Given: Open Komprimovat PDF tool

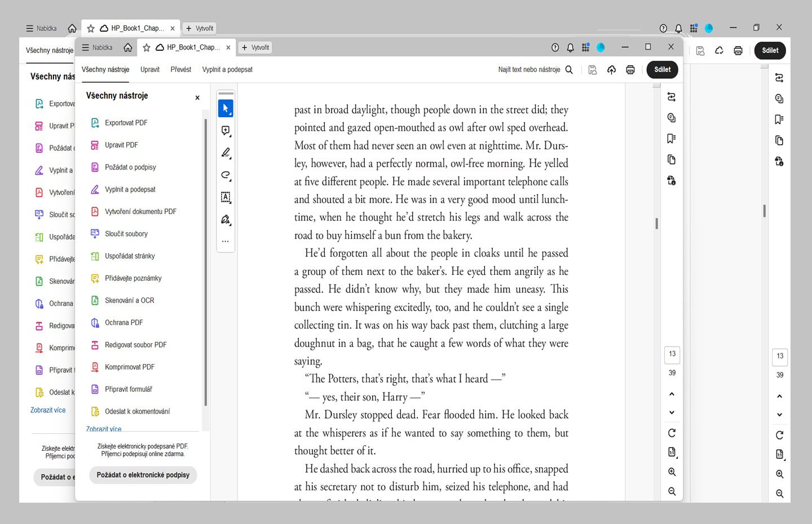Looking at the screenshot, I should pos(122,367).
